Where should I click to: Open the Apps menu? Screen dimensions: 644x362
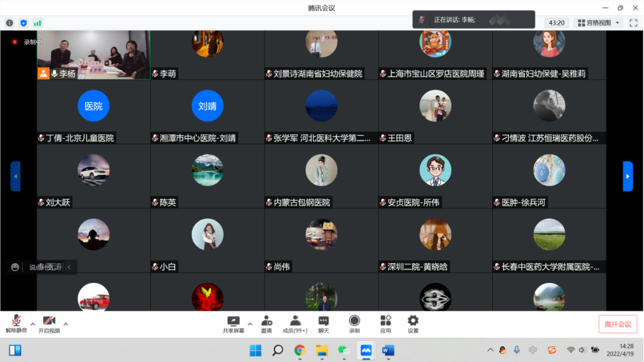[x=385, y=324]
